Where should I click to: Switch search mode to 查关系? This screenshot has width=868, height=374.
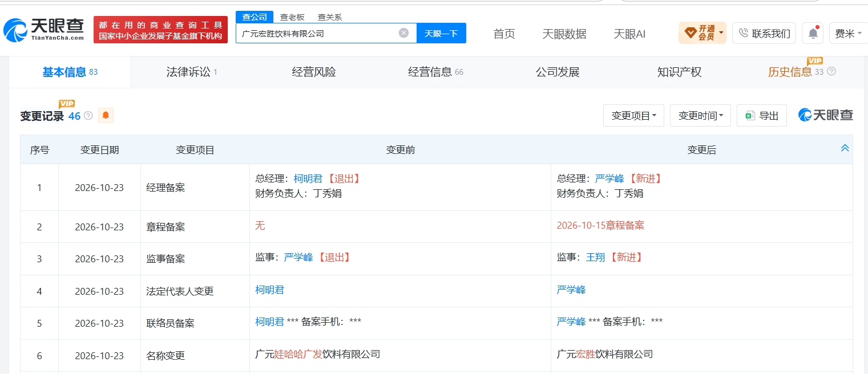point(330,17)
